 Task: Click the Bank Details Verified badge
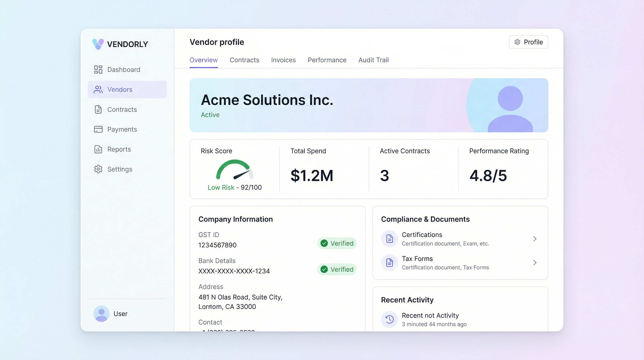point(337,269)
